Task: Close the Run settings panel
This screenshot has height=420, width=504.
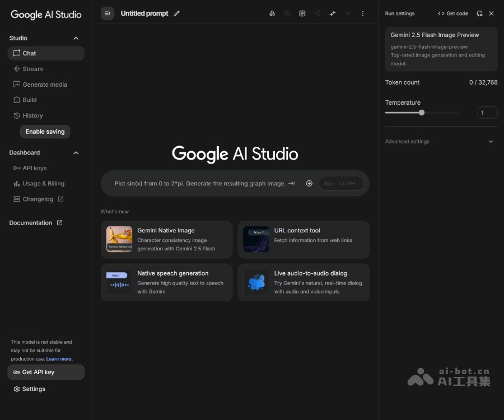Action: 492,13
